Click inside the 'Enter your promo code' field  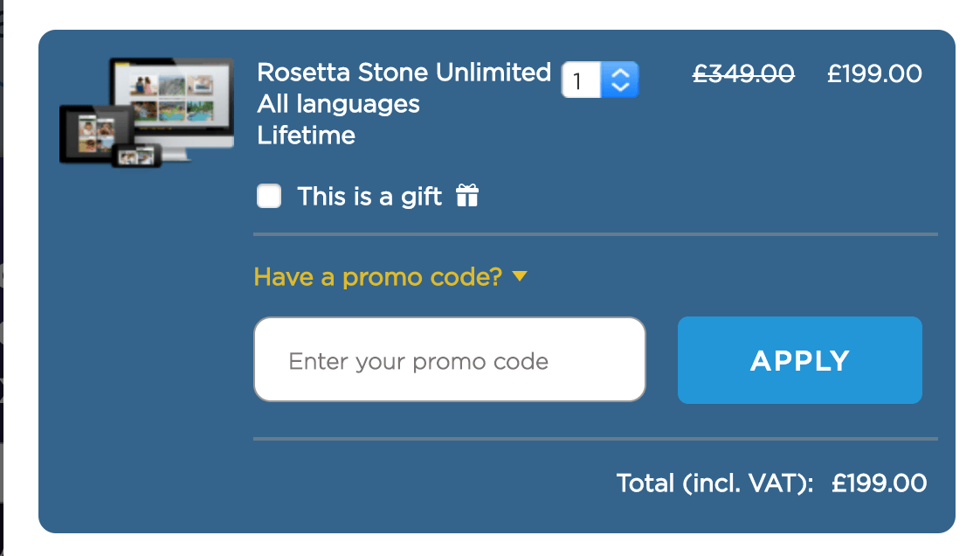point(449,359)
